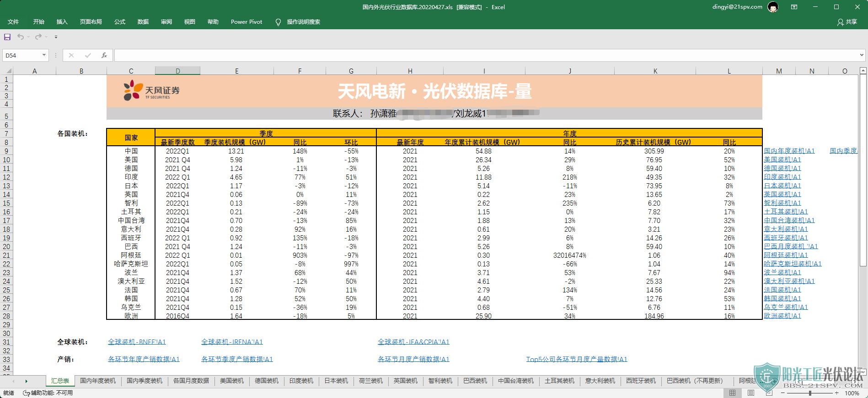Click the formula bar input field

486,55
